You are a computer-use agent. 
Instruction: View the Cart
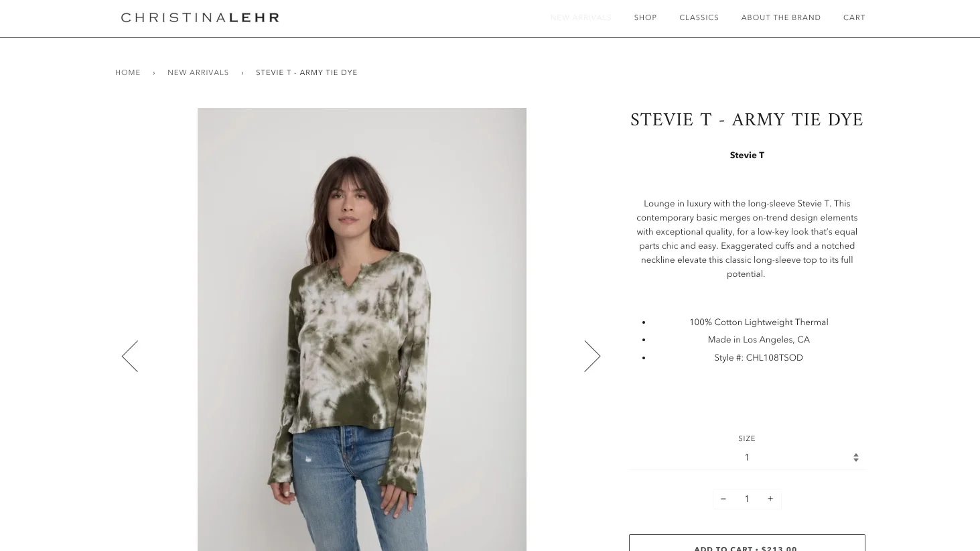(854, 17)
